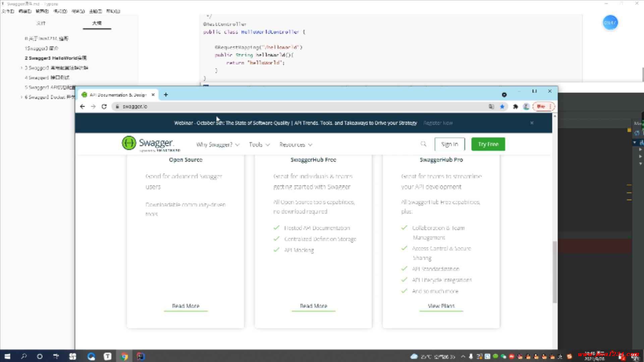Open the Typora 帮助 menu

[113, 11]
